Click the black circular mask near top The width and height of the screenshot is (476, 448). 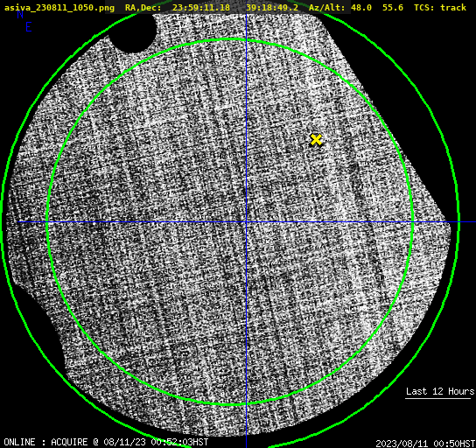click(133, 32)
